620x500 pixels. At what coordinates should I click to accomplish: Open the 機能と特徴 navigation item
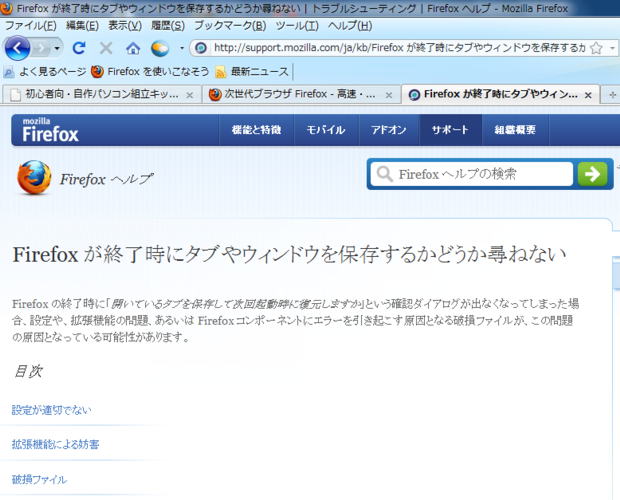(x=256, y=130)
